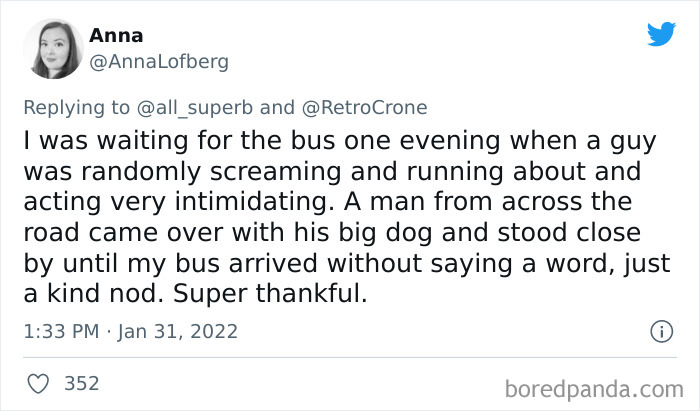Click the divider line above the likes
This screenshot has height=411, width=700.
(x=350, y=357)
